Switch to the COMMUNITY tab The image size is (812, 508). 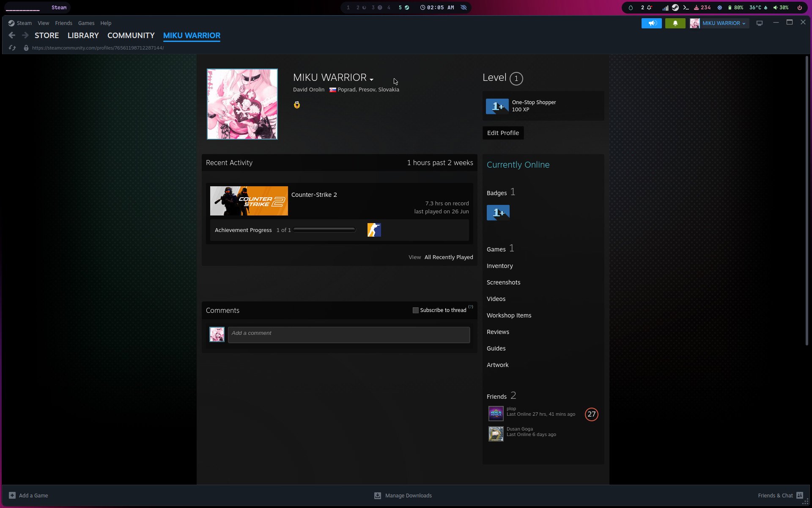(x=131, y=36)
